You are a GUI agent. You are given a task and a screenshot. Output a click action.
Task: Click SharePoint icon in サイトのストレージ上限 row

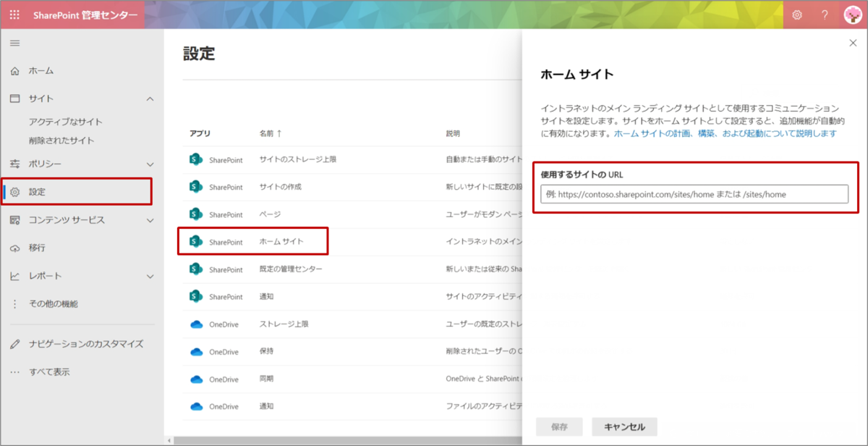coord(195,159)
